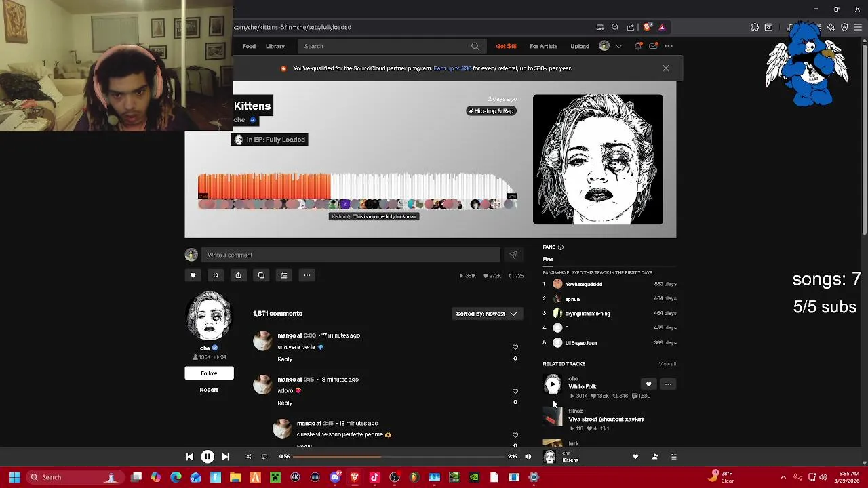868x488 pixels.
Task: Follow the artist che with the Follow button
Action: 209,373
